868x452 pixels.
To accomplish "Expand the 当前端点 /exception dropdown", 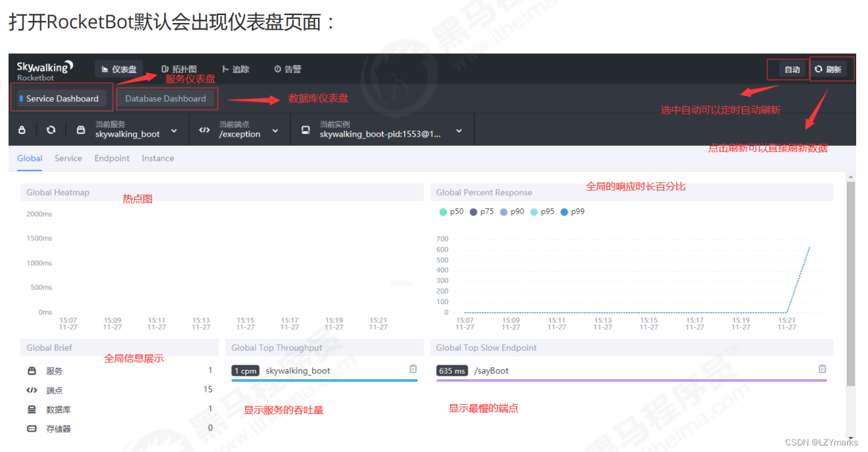I will (249, 129).
